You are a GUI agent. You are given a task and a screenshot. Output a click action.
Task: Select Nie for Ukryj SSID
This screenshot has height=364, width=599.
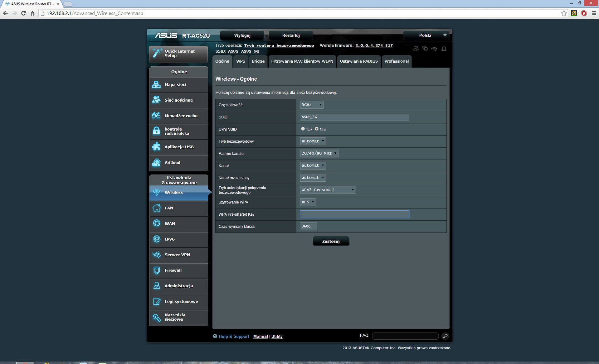[x=316, y=129]
